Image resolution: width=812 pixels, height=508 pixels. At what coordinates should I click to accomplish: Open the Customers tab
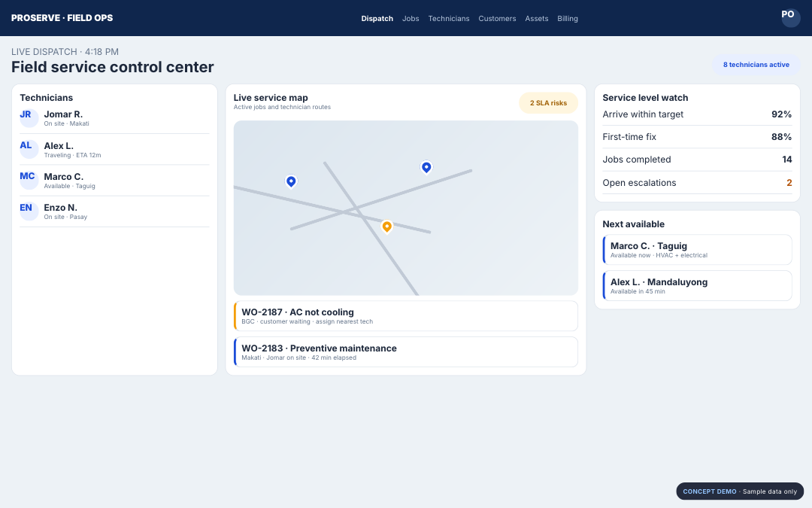[497, 19]
